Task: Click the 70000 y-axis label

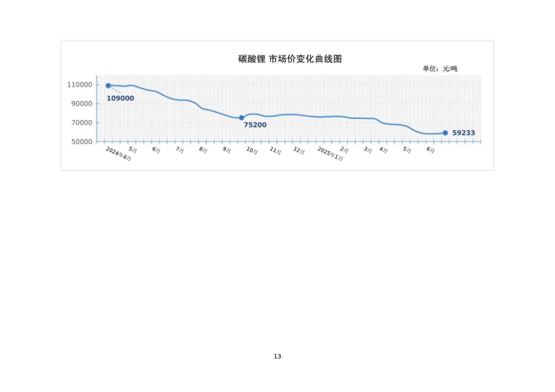Action: click(82, 123)
